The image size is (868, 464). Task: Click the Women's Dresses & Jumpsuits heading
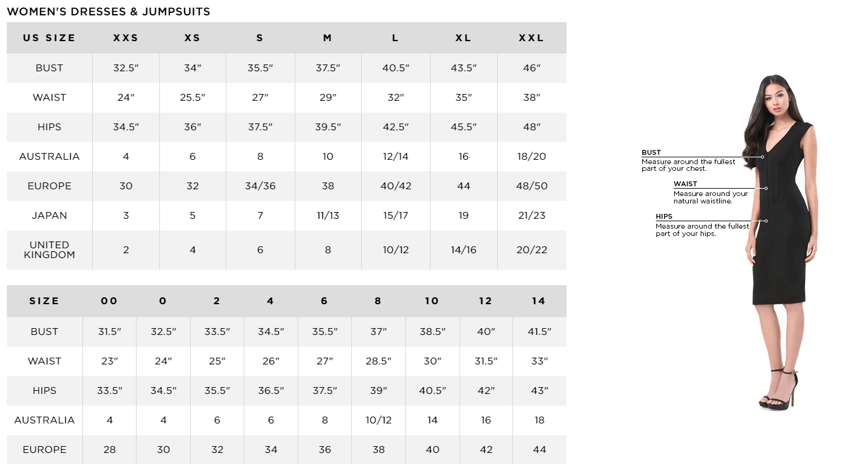click(108, 12)
